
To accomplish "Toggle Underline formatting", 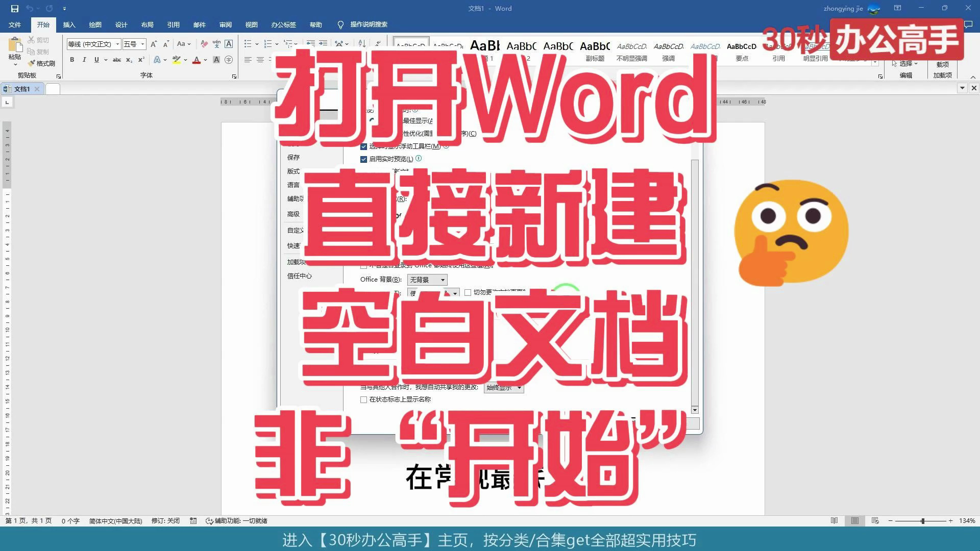I will click(96, 60).
